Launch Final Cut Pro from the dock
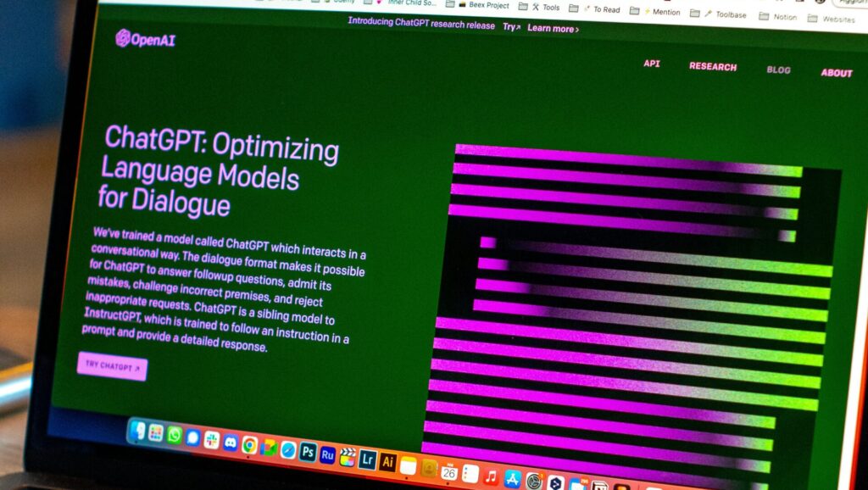The width and height of the screenshot is (868, 490). (x=348, y=456)
